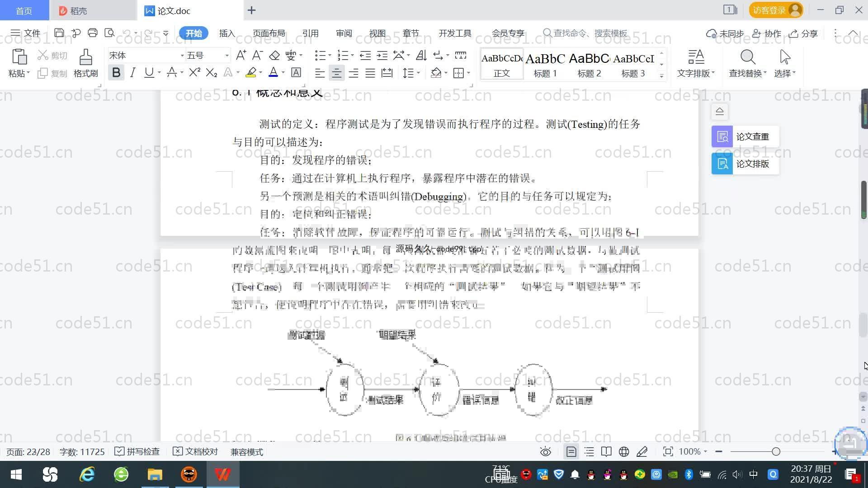Viewport: 868px width, 488px height.
Task: Increase paragraph indent
Action: [382, 55]
